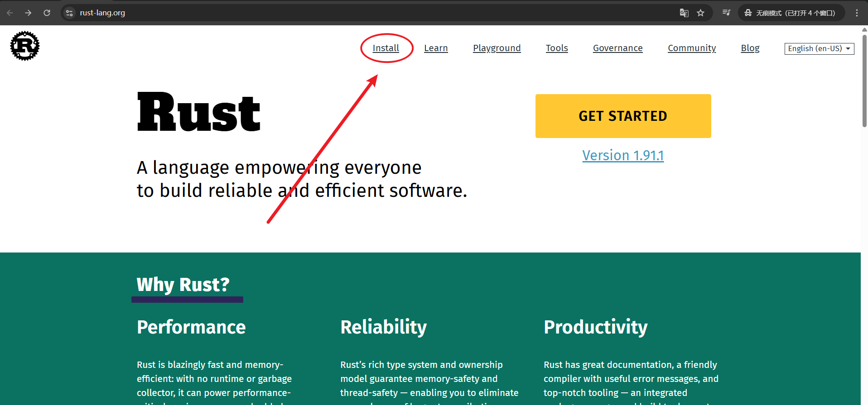Click the GET STARTED button

(x=623, y=116)
